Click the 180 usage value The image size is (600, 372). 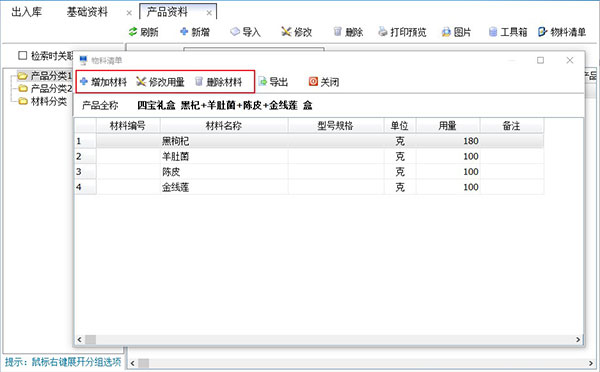(471, 141)
